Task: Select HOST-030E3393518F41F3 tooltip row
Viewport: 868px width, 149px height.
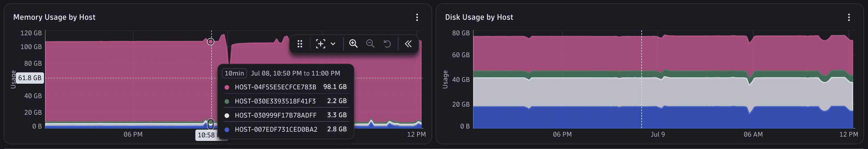Action: pos(285,101)
